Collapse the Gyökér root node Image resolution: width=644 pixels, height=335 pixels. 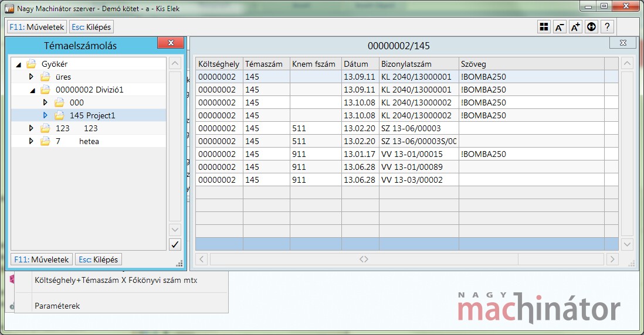[x=19, y=65]
